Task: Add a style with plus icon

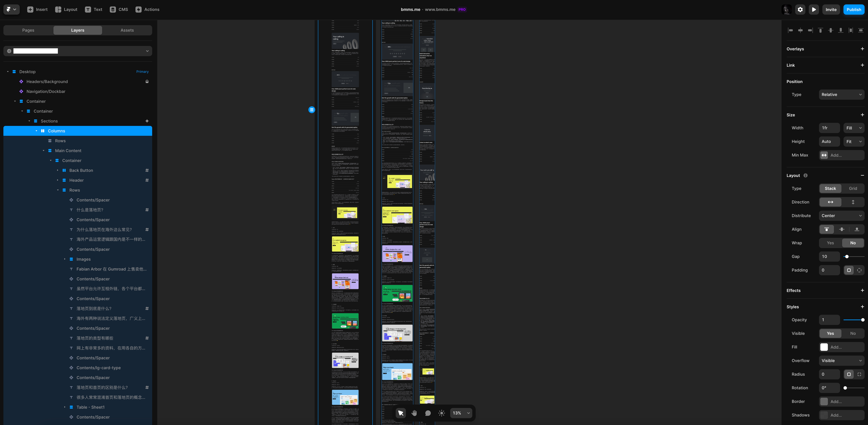Action: pos(862,307)
